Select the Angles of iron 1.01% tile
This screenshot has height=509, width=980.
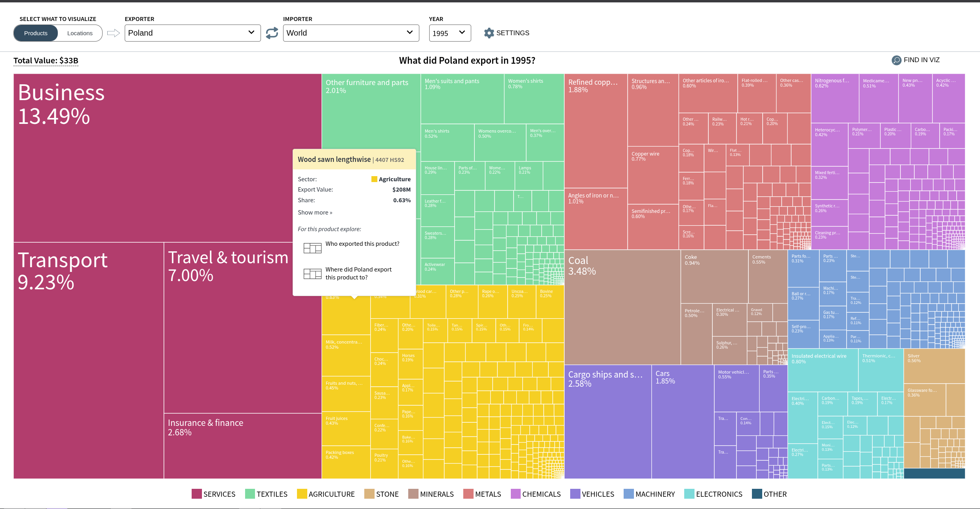click(596, 218)
